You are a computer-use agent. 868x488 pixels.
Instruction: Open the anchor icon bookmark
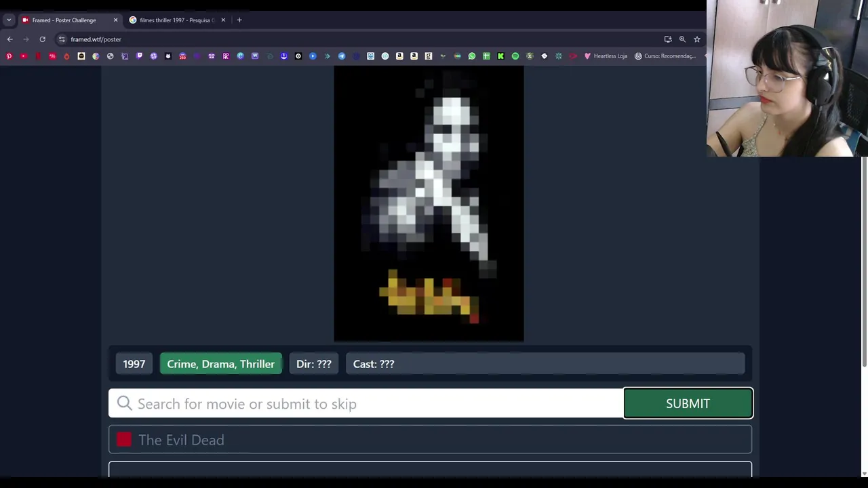click(283, 56)
